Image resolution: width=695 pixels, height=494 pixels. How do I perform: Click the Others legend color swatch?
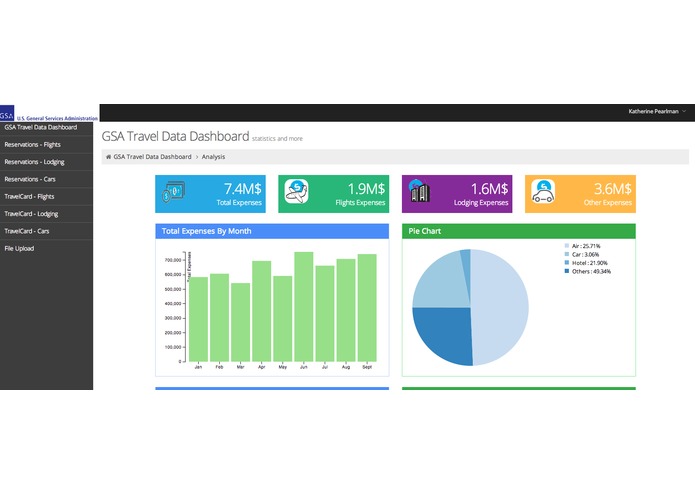(x=567, y=271)
